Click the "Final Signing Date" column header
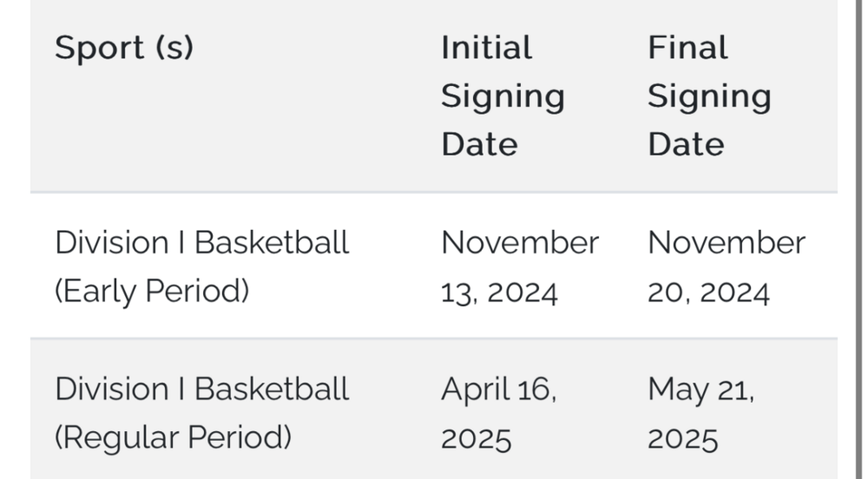868x479 pixels. pyautogui.click(x=709, y=95)
